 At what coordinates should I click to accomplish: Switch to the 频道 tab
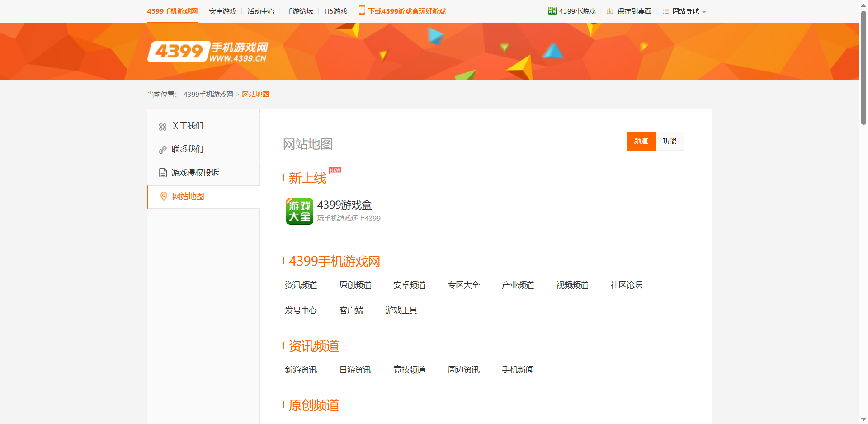click(x=641, y=141)
